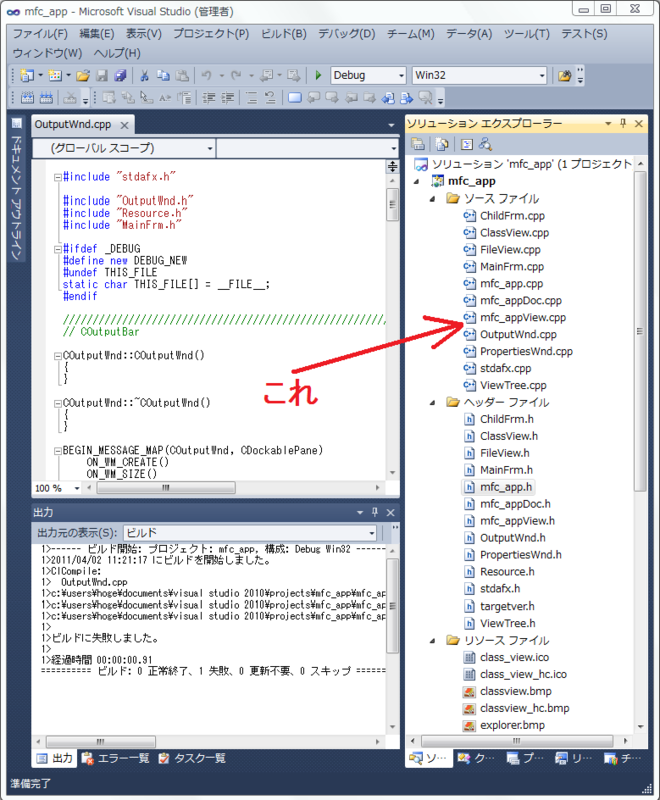
Task: Click the Save floppy disk icon
Action: (x=102, y=76)
